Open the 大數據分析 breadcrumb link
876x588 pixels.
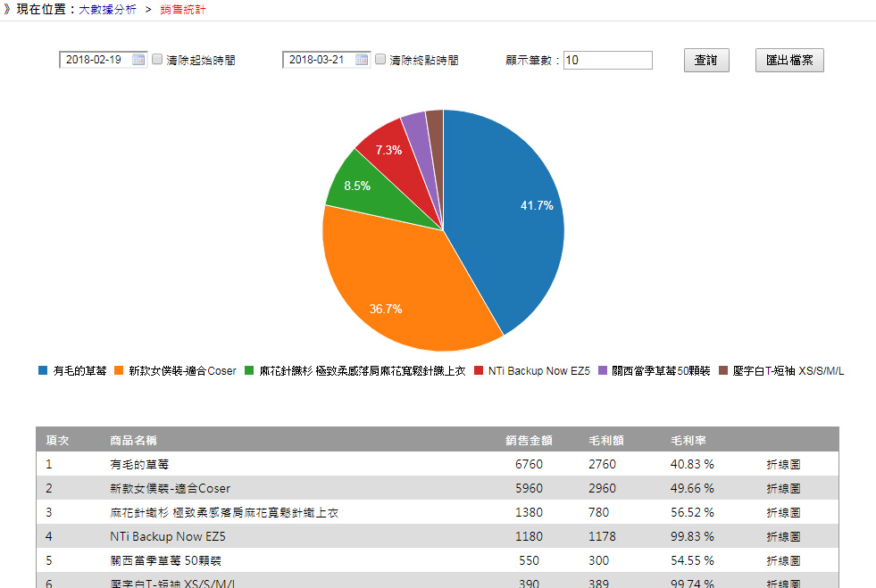pyautogui.click(x=107, y=10)
